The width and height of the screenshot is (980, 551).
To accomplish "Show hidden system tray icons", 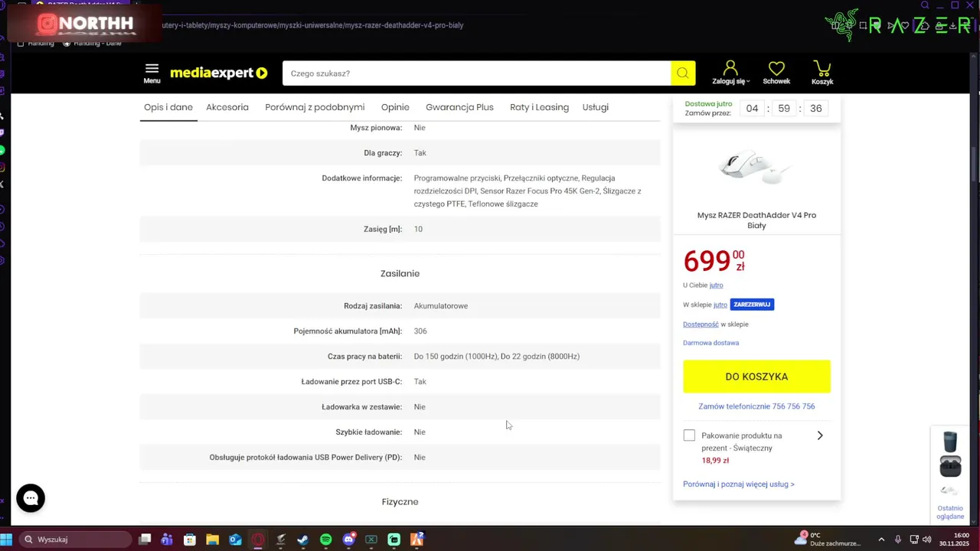I will 881,540.
